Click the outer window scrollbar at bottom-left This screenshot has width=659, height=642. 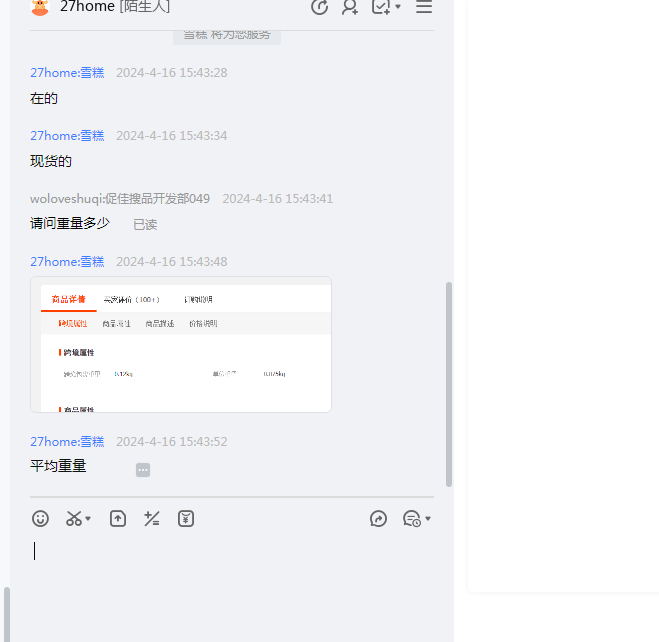coord(7,614)
